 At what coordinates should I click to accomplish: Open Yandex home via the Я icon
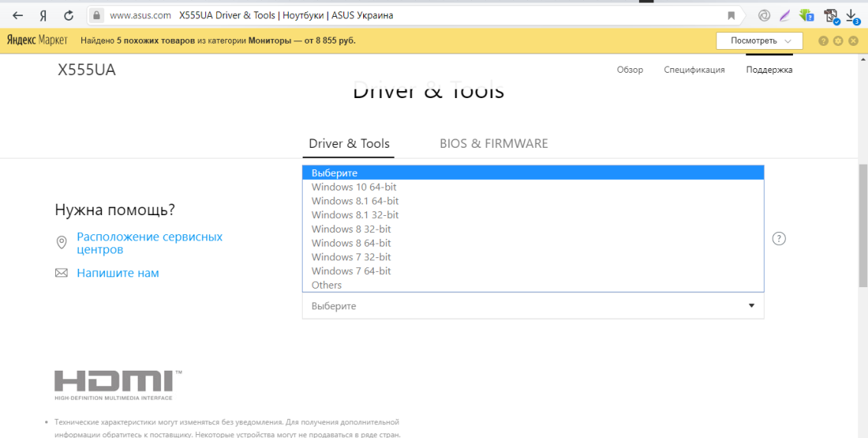tap(43, 15)
